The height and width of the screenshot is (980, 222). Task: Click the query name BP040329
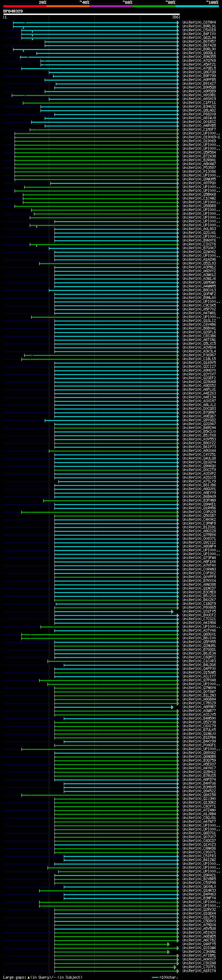pyautogui.click(x=13, y=11)
